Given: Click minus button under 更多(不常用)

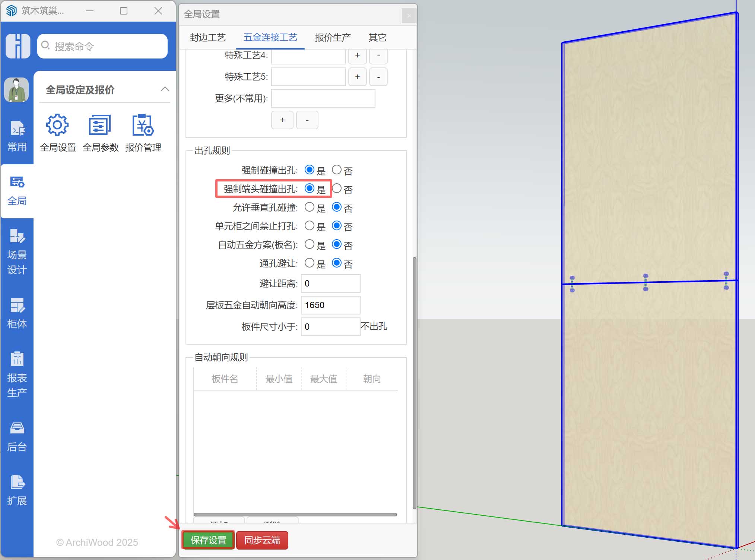Looking at the screenshot, I should pyautogui.click(x=307, y=120).
